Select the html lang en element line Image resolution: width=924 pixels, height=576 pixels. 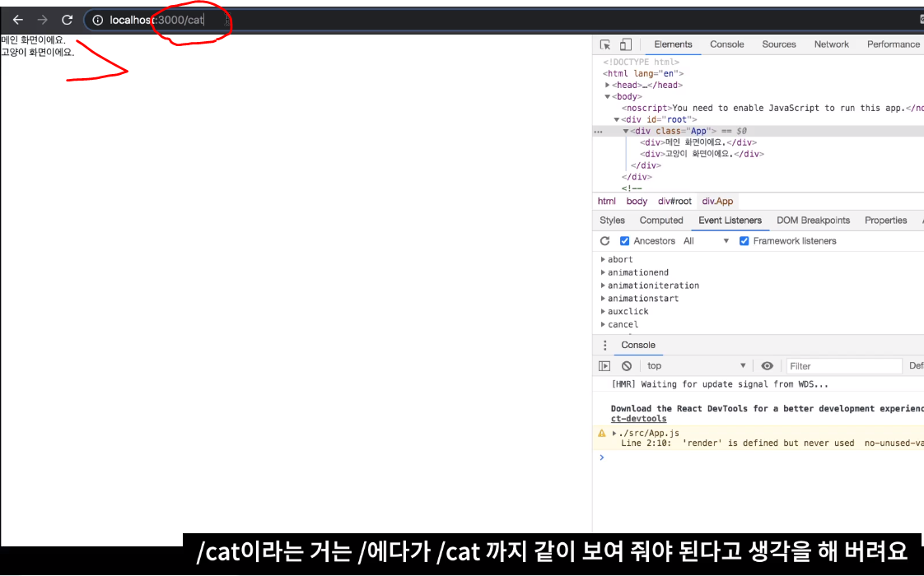point(643,73)
